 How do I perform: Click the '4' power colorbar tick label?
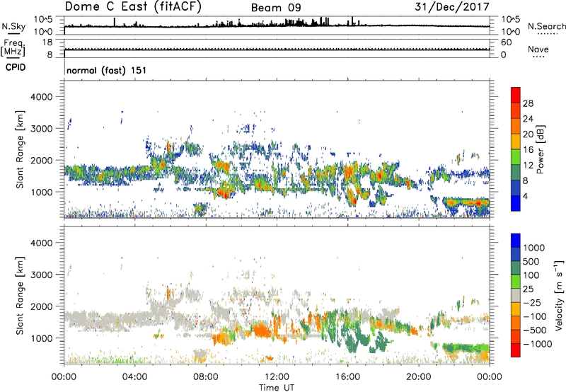click(x=525, y=197)
